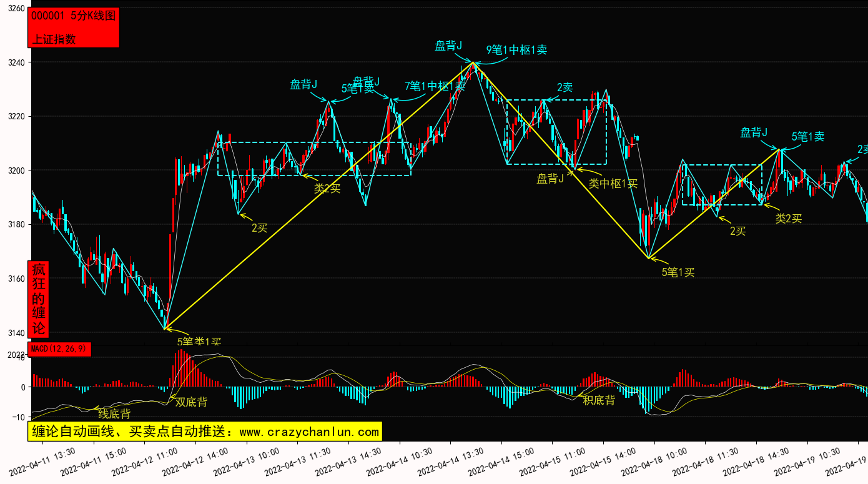Click the 双底背 divergence label in MACD
868x484 pixels.
point(191,402)
